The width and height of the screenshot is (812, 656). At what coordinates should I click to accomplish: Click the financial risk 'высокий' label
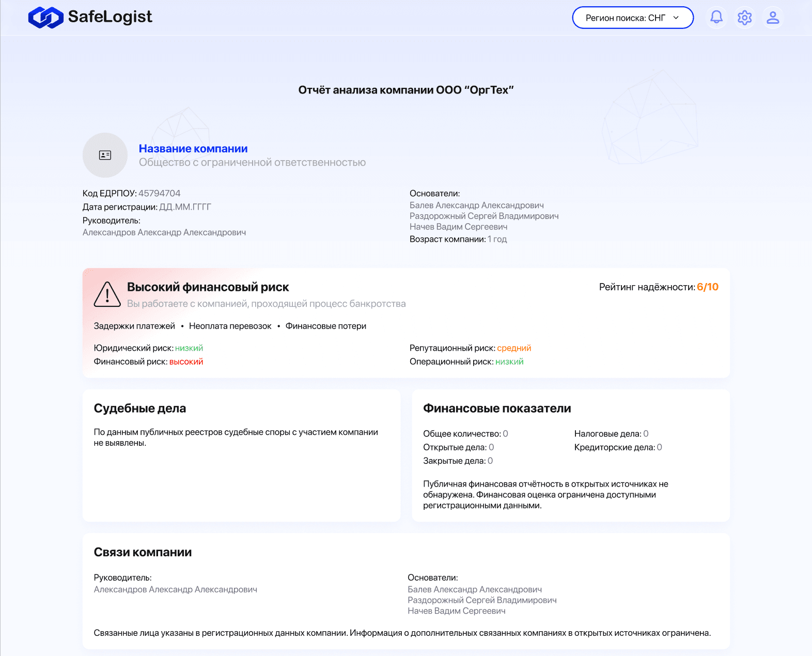coord(186,362)
